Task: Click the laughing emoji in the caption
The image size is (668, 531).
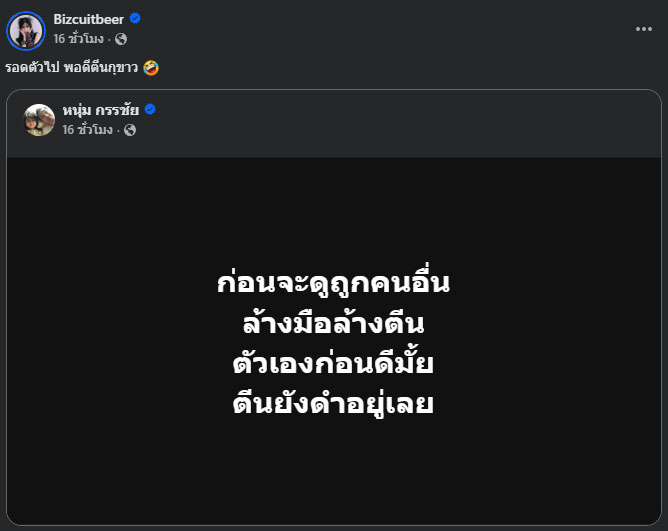Action: click(151, 68)
